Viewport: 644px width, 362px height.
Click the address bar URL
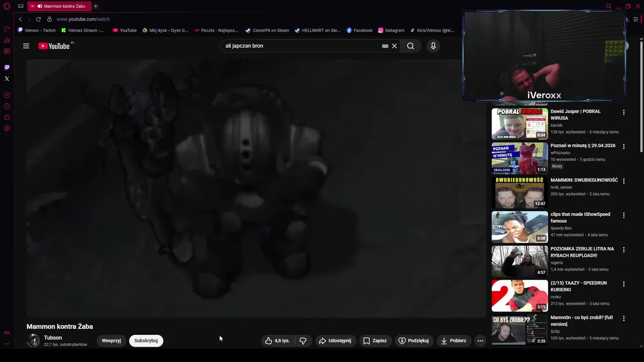pos(83,19)
